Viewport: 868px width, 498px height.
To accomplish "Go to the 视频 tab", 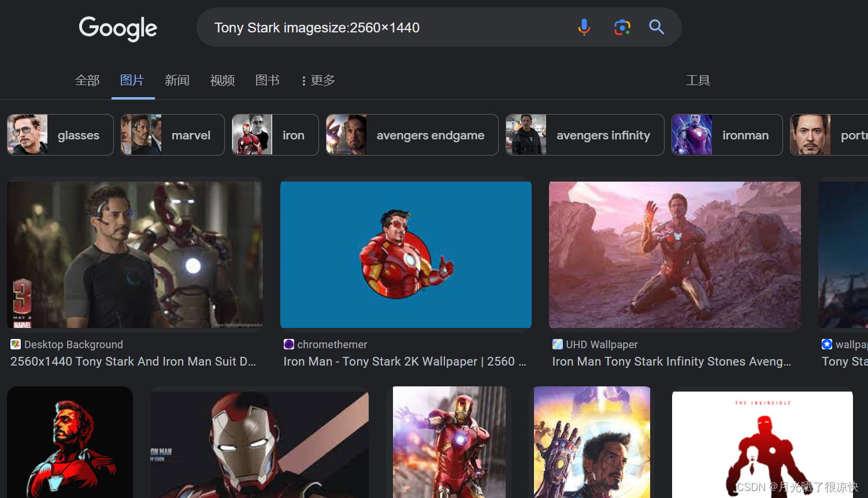I will 222,80.
